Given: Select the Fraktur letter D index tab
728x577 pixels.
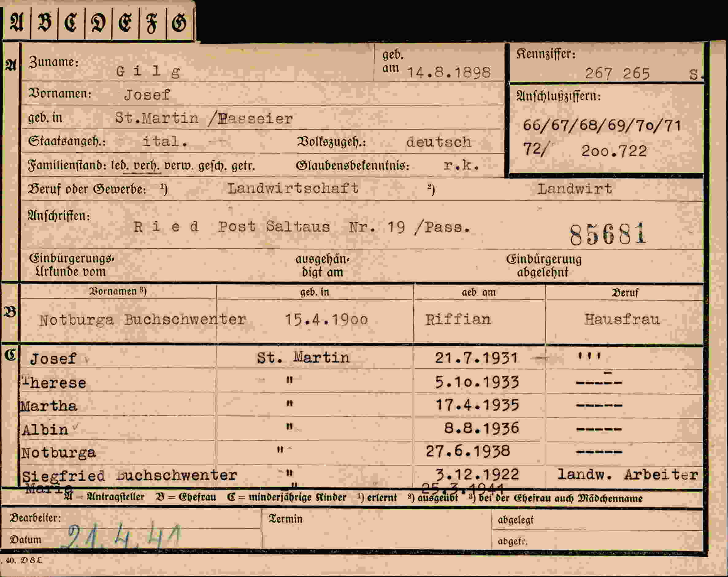Looking at the screenshot, I should [98, 23].
